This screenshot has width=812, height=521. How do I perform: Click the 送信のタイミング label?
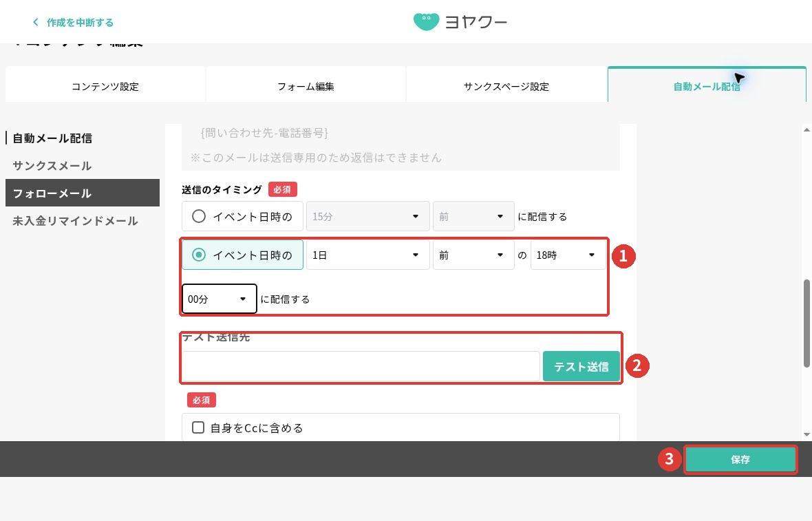coord(222,189)
